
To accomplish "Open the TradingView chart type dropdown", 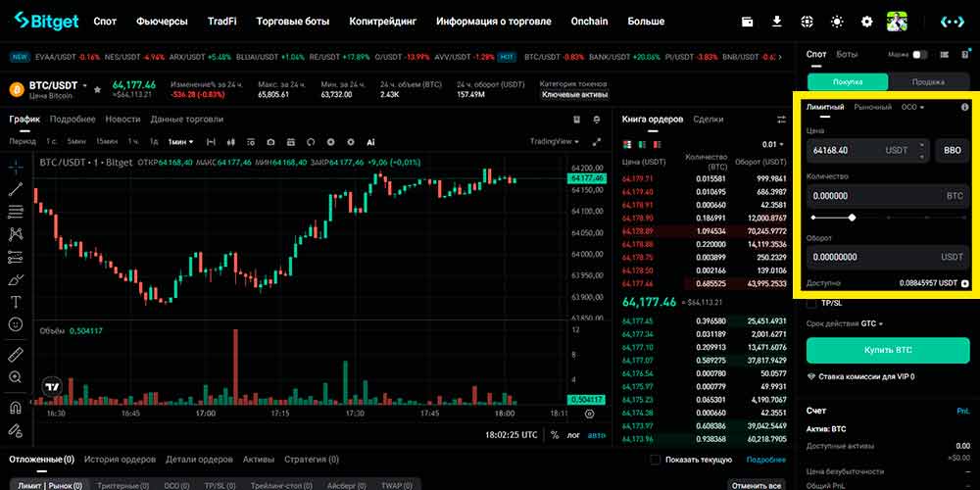I will click(x=555, y=142).
